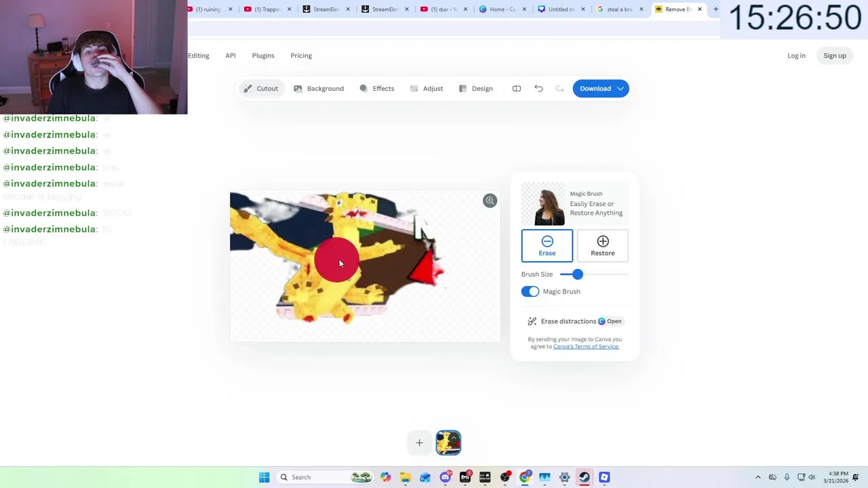Screen dimensions: 868x488
Task: Open OBS Studio from the taskbar
Action: pyautogui.click(x=505, y=477)
